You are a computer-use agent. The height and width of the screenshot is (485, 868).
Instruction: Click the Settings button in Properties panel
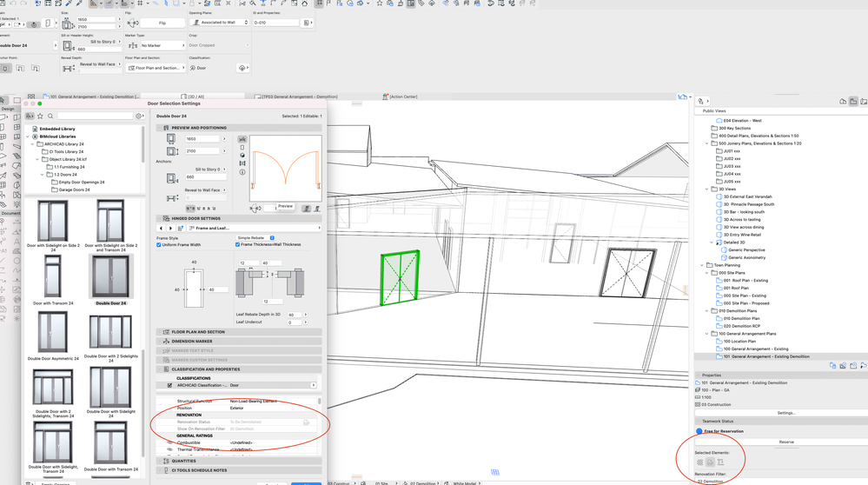pos(785,413)
